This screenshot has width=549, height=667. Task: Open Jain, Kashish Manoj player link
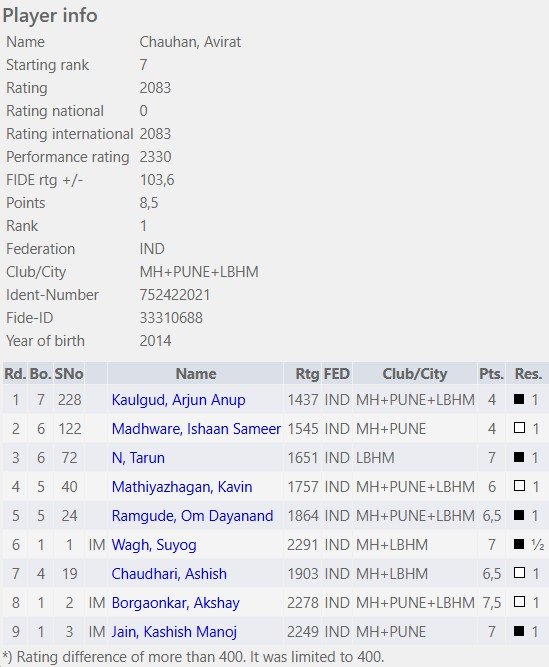(174, 632)
